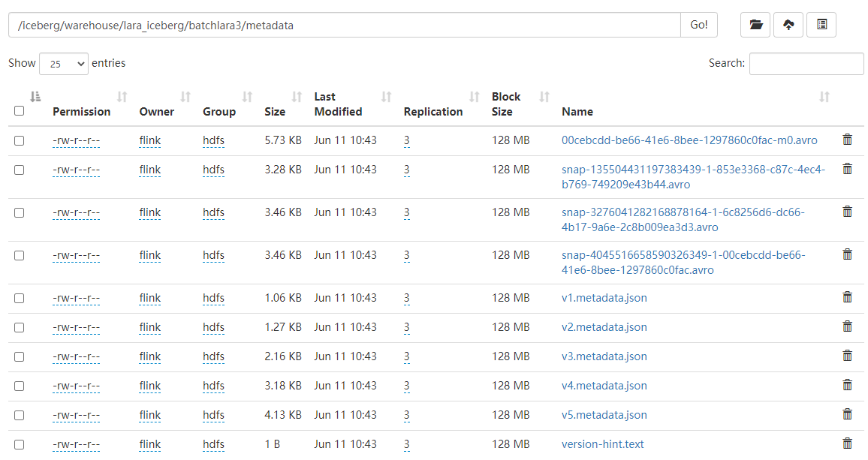The width and height of the screenshot is (868, 460).
Task: Open replication value 3 for the first row
Action: pyautogui.click(x=406, y=140)
